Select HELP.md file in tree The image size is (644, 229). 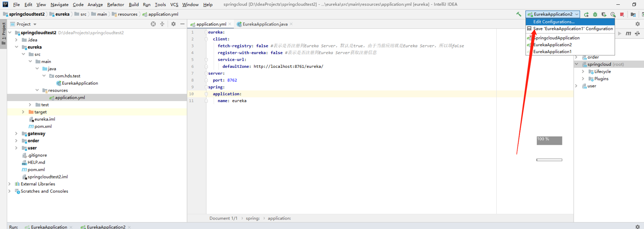[33, 162]
